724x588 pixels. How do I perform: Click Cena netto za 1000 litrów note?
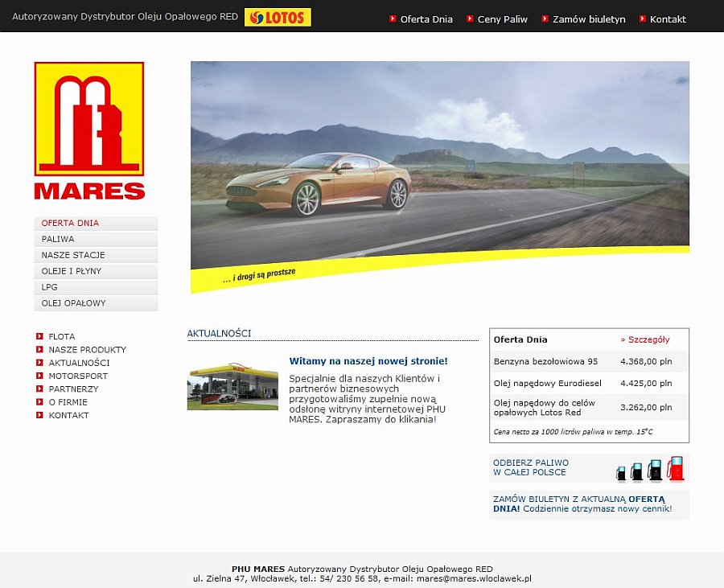[573, 432]
